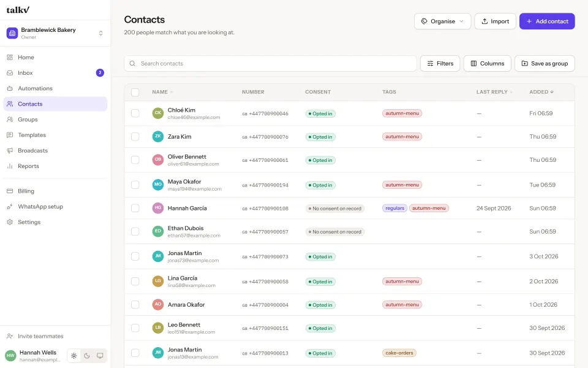
Task: Click Add contact
Action: click(547, 21)
